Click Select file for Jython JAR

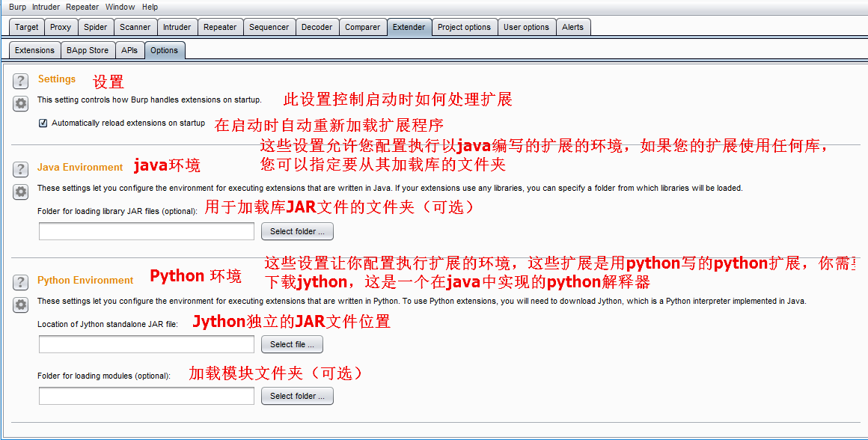point(292,344)
